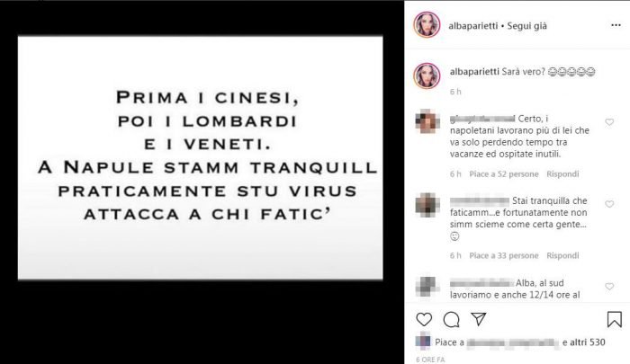
Task: Open albaparietti profile picture in header
Action: (427, 25)
